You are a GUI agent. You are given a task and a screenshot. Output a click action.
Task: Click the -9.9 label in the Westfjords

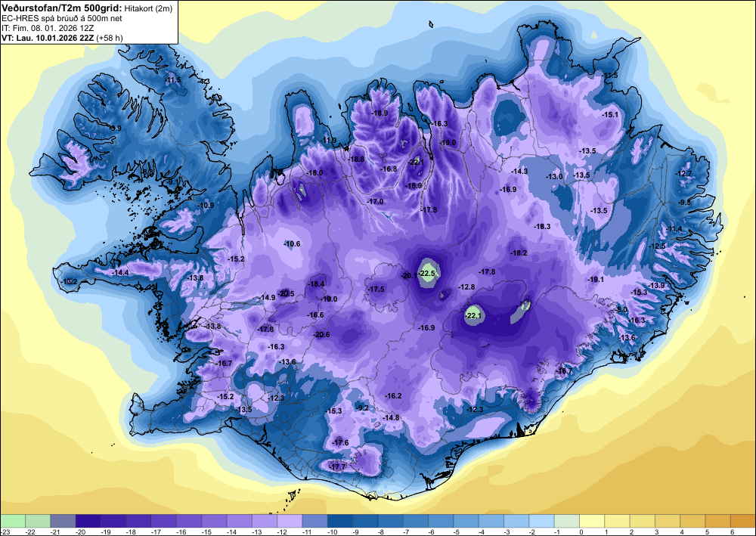[x=115, y=129]
